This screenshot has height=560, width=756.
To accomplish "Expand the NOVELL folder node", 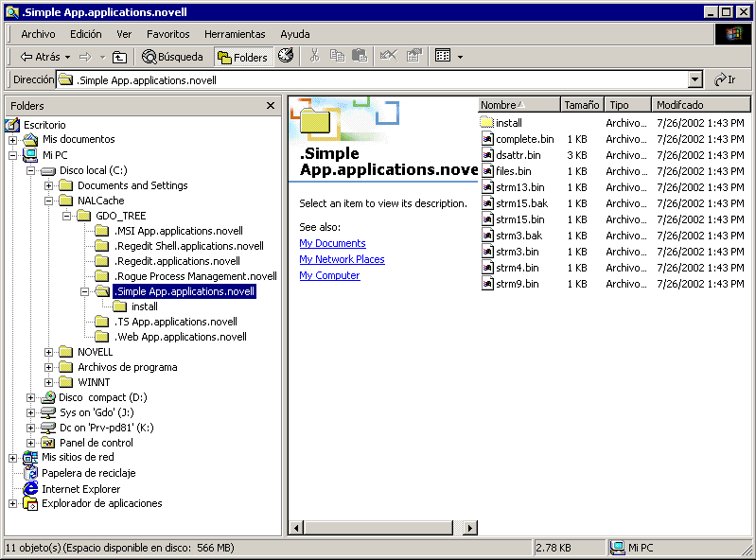I will pos(49,352).
